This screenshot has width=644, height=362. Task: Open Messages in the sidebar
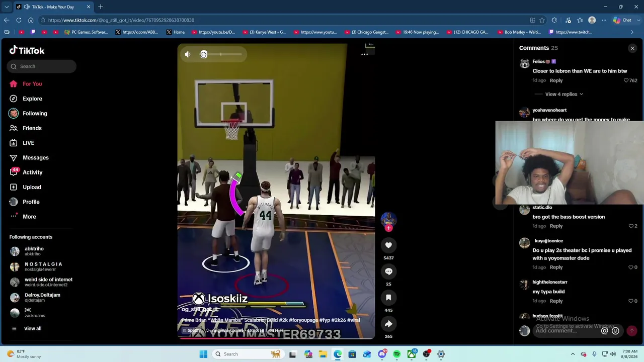point(29,158)
